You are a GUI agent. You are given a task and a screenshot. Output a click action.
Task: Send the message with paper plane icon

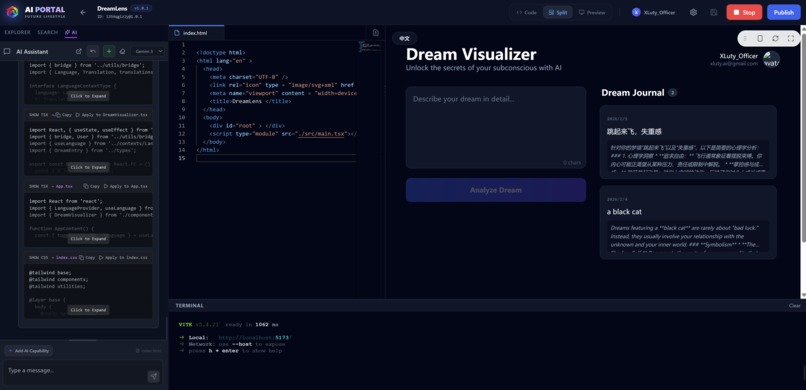coord(153,377)
